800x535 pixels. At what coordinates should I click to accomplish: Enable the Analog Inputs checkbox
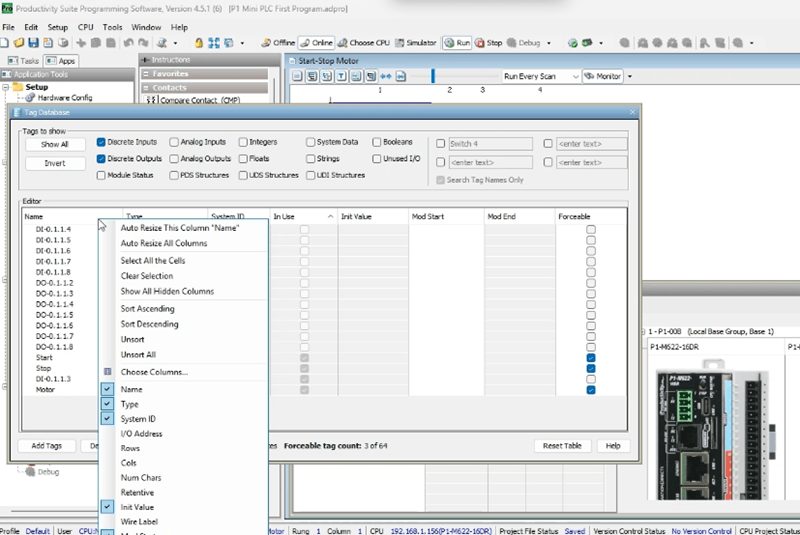click(x=175, y=143)
